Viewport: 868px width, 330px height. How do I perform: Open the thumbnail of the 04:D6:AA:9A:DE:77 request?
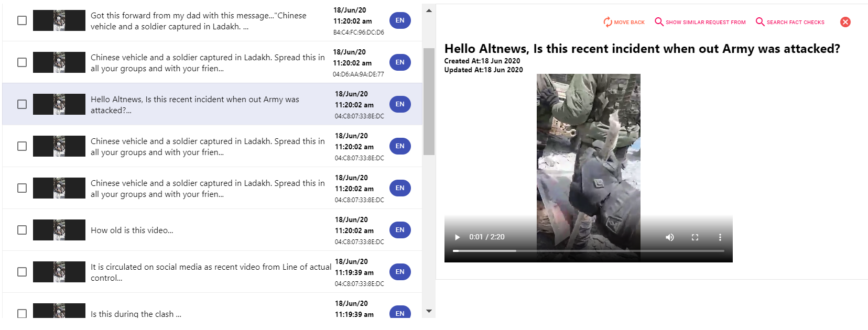coord(59,62)
